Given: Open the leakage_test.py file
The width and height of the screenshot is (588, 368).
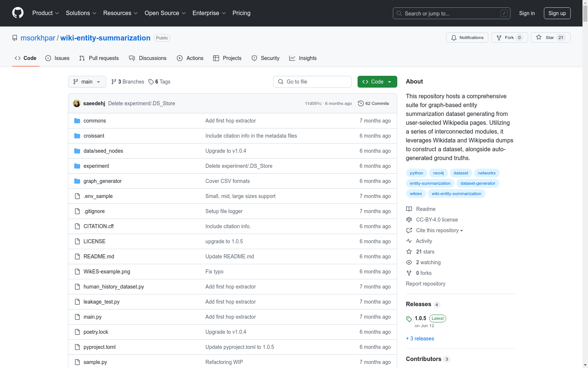Looking at the screenshot, I should click(101, 302).
